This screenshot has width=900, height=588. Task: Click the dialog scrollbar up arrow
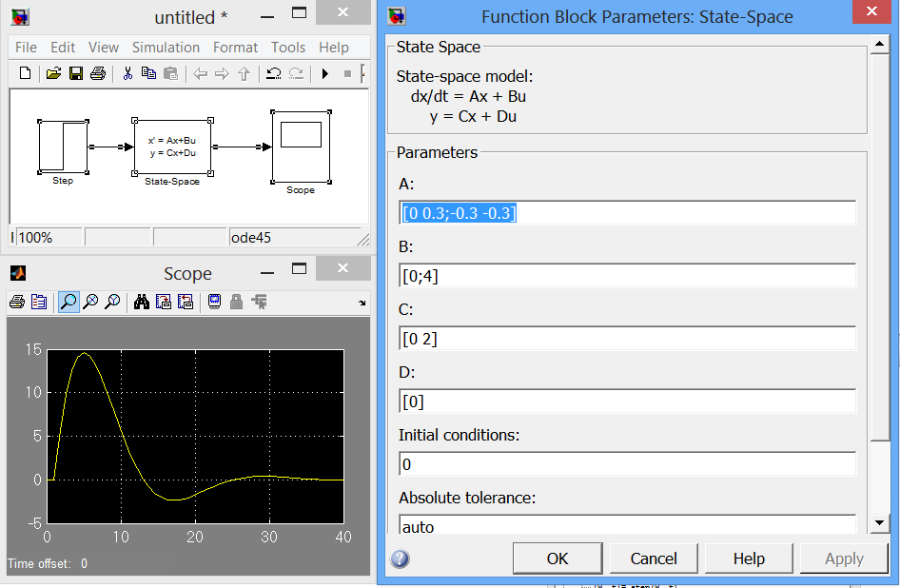coord(879,44)
